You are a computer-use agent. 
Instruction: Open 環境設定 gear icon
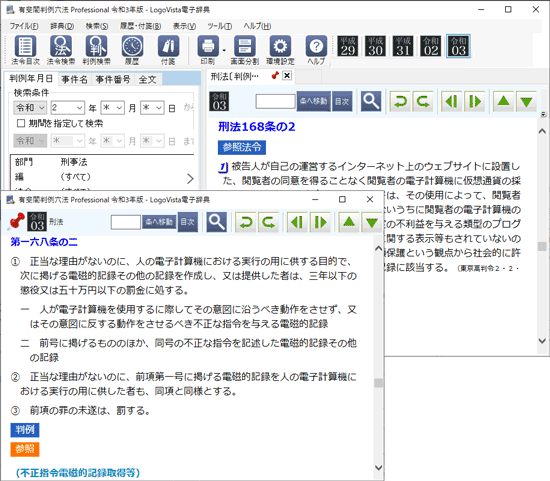pos(280,47)
